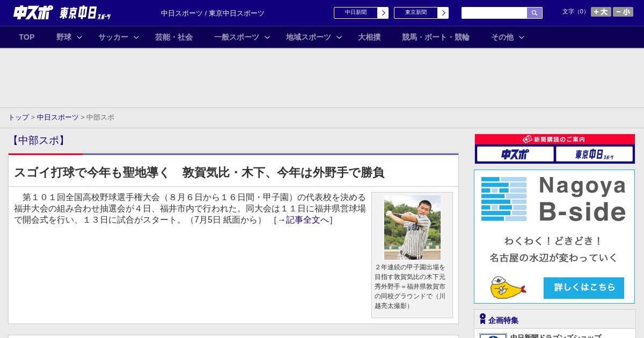
Task: Click the 中日スポーツ / 東京中日スポーツ header text
Action: pos(213,13)
